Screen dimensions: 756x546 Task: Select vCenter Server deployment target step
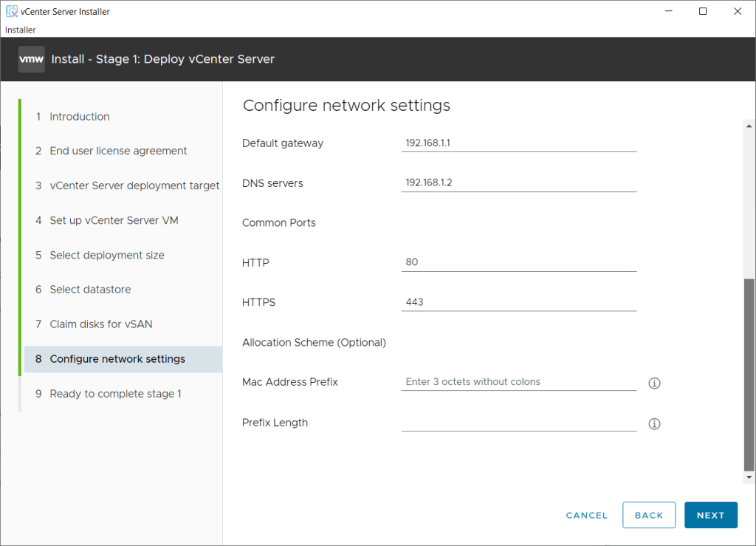pyautogui.click(x=134, y=185)
